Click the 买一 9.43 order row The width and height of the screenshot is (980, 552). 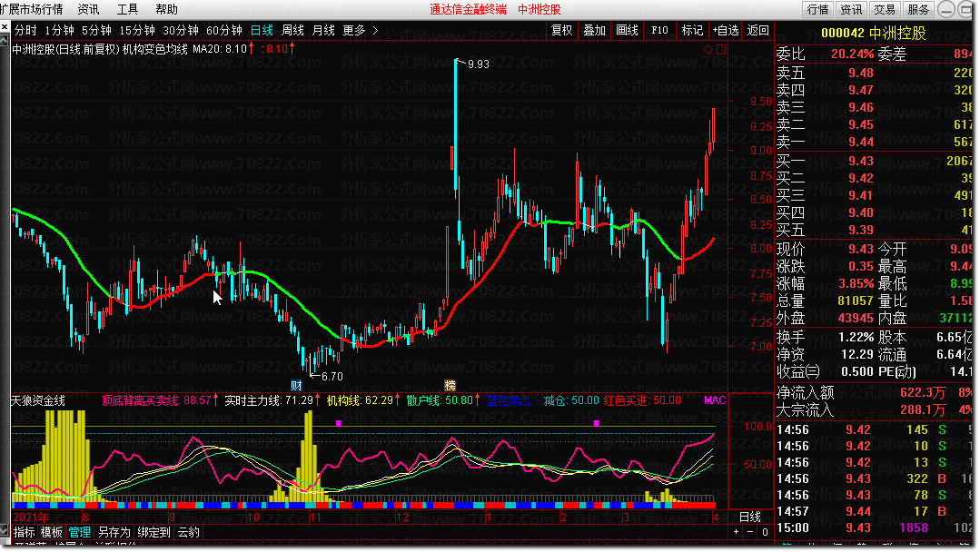875,161
